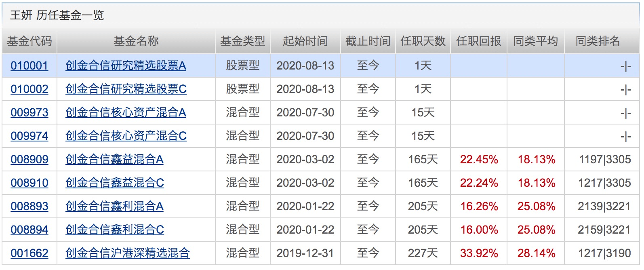Click the 任职天数 column header
Image resolution: width=644 pixels, height=270 pixels.
coord(423,41)
